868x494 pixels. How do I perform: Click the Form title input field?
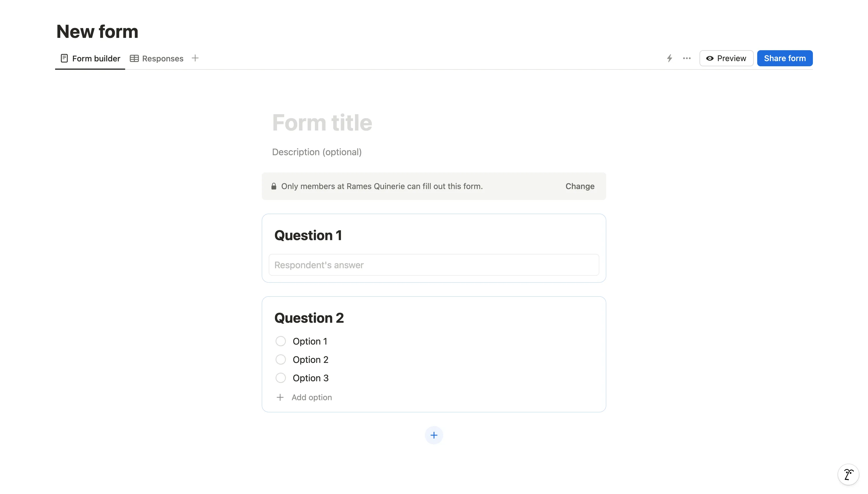click(x=322, y=122)
